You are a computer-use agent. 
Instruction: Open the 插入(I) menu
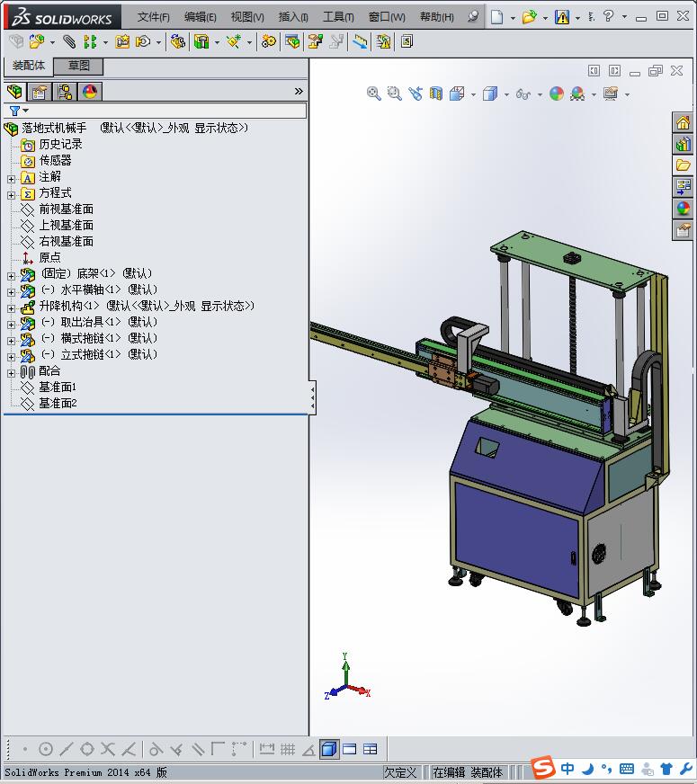click(293, 17)
